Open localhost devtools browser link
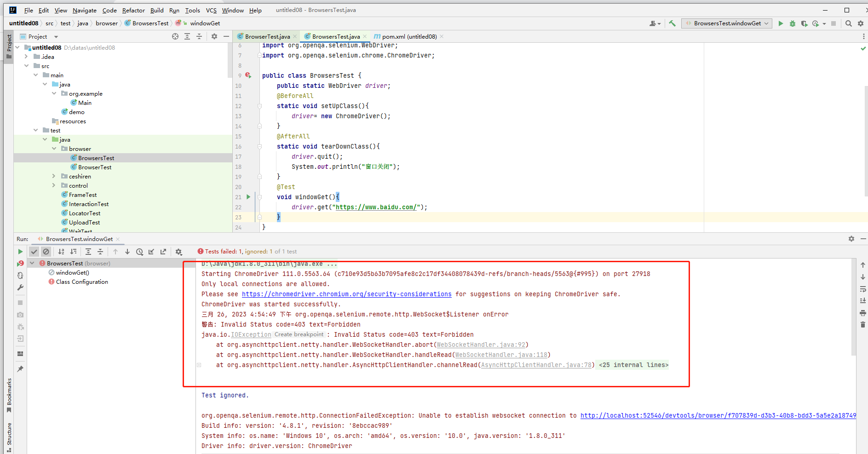This screenshot has height=454, width=868. click(x=718, y=416)
